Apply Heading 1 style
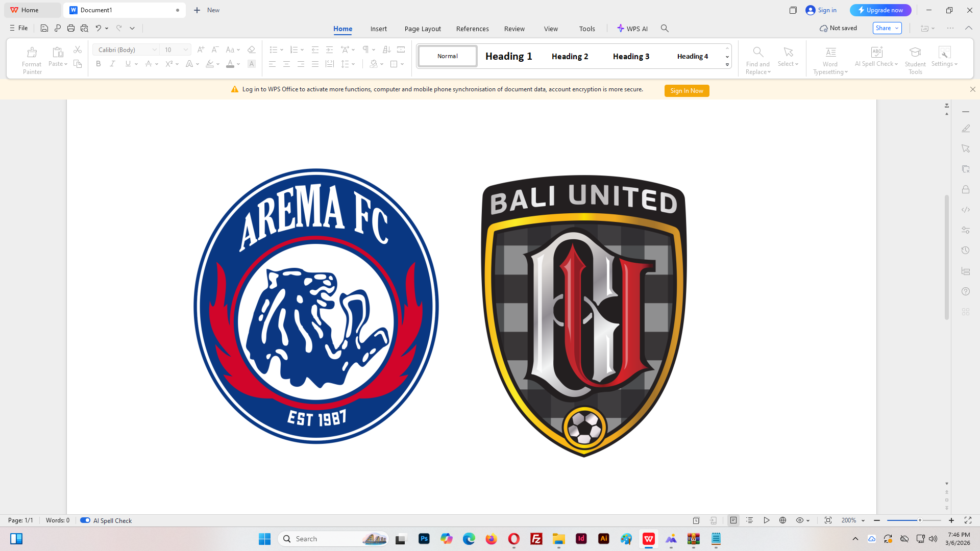Image resolution: width=980 pixels, height=551 pixels. [x=509, y=56]
